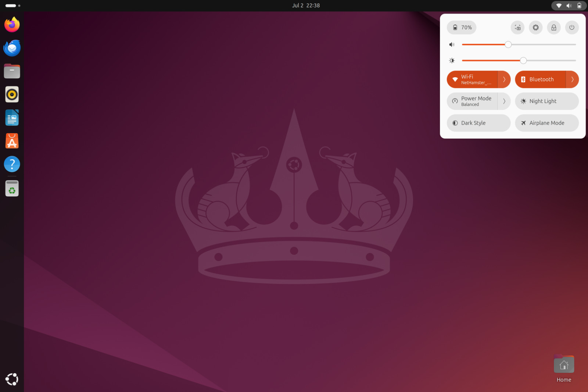Click the Activities workspace indicator
This screenshot has width=588, height=392.
coord(13,6)
